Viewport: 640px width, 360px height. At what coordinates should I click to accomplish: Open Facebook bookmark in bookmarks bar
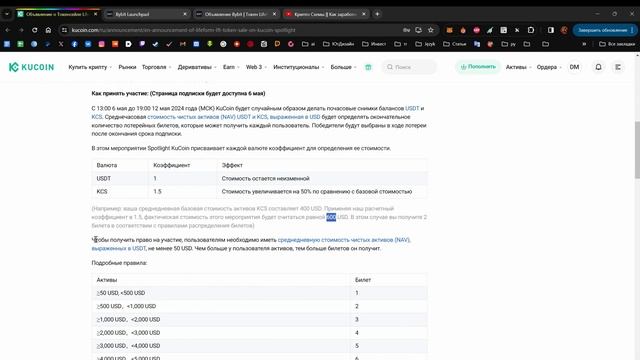74,44
